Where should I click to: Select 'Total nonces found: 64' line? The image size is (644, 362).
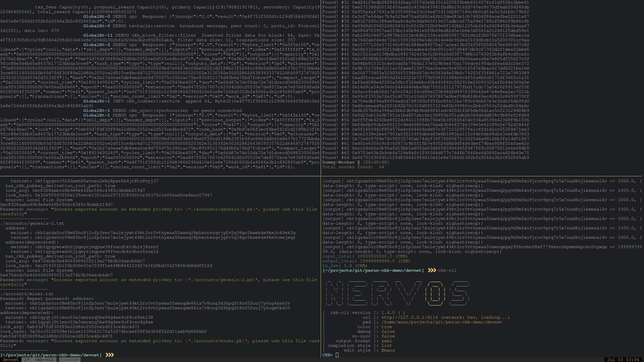coord(353,167)
